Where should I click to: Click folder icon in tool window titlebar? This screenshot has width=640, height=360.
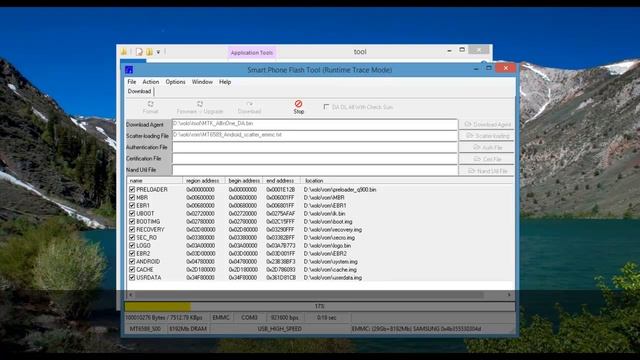coord(124,52)
